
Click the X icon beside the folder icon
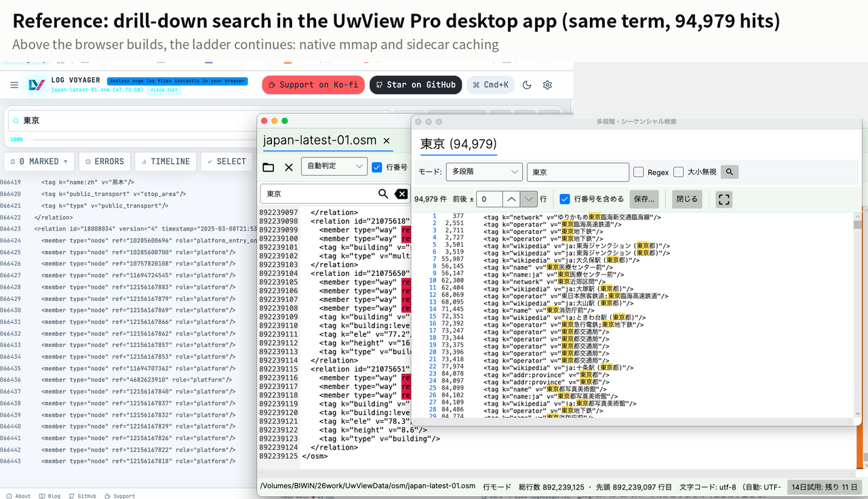click(x=289, y=167)
